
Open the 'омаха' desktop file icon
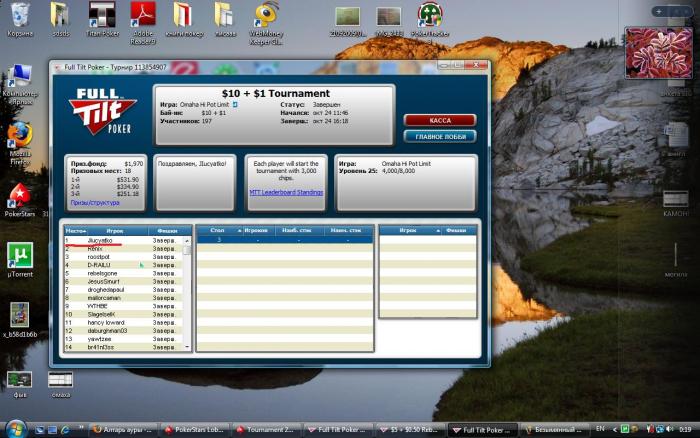pos(60,384)
